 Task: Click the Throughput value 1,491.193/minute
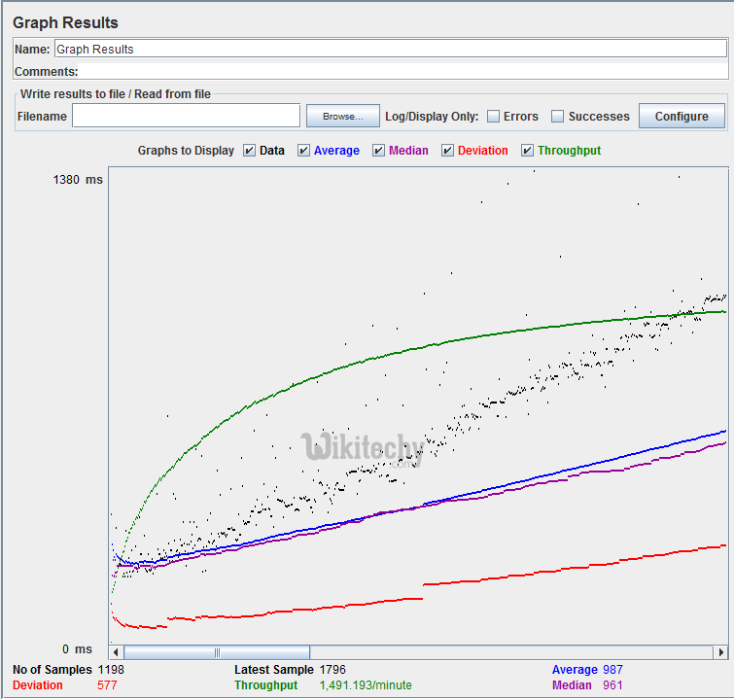tap(366, 685)
